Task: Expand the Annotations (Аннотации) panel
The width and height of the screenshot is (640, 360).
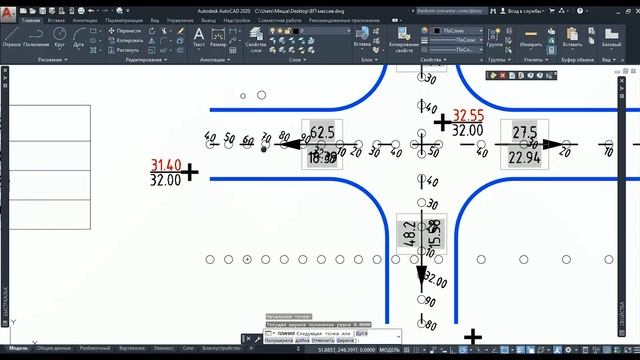Action: click(215, 60)
